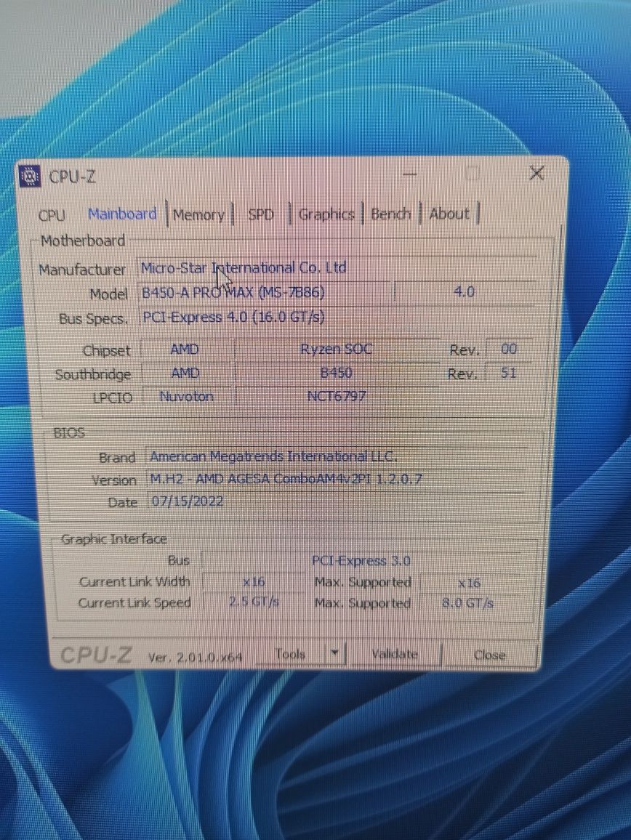Viewport: 631px width, 840px height.
Task: Open the About tab
Action: pyautogui.click(x=449, y=214)
